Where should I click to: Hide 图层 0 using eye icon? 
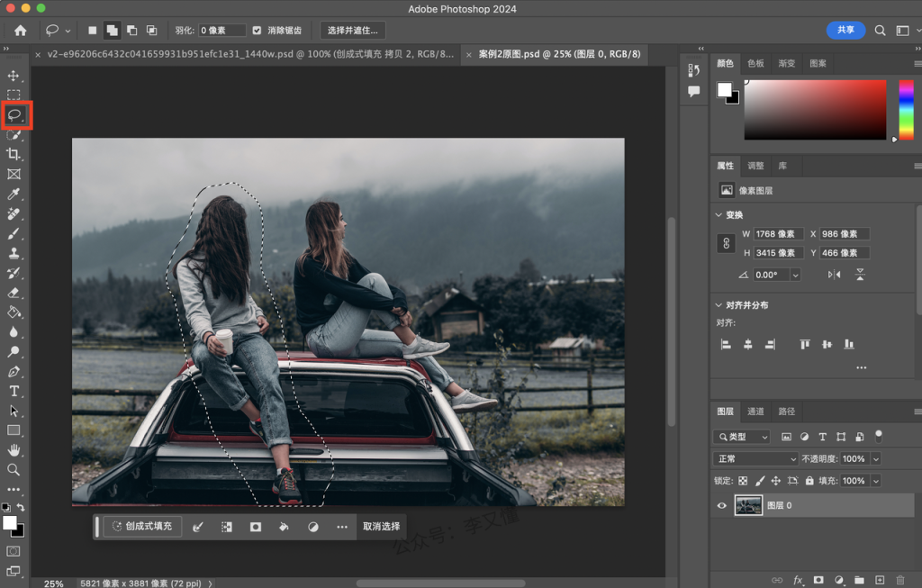[x=721, y=506]
